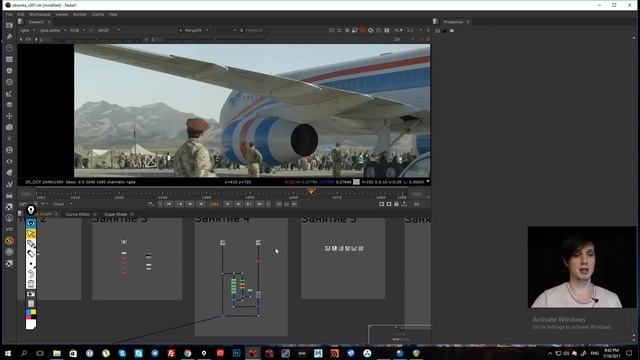Click the current frame number field
This screenshot has height=360, width=640.
(214, 204)
